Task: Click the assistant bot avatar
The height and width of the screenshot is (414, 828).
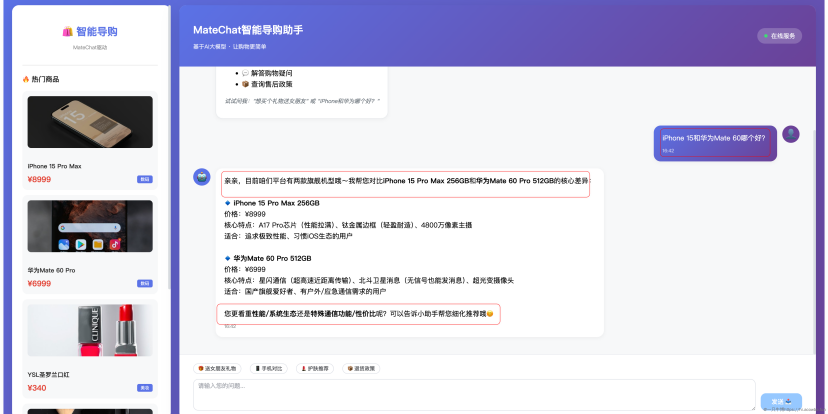Action: pos(202,177)
